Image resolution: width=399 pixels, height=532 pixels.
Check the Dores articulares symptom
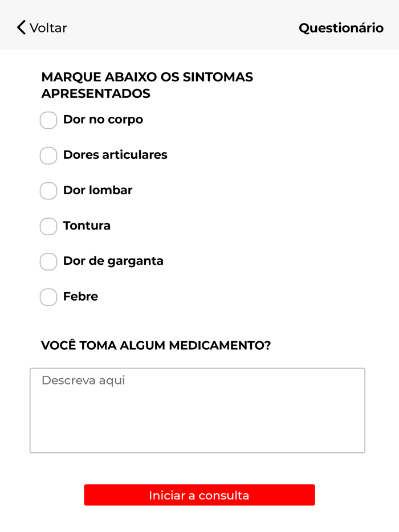[x=48, y=155]
